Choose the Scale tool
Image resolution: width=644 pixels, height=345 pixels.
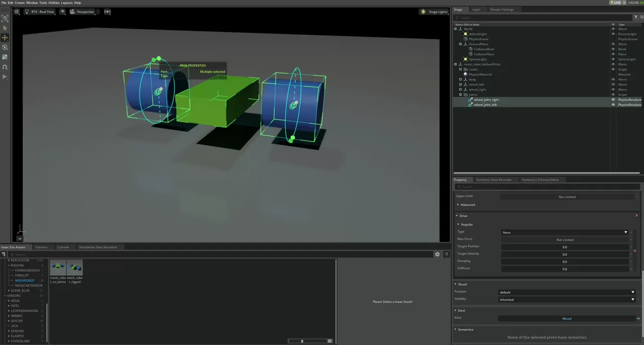(x=5, y=57)
